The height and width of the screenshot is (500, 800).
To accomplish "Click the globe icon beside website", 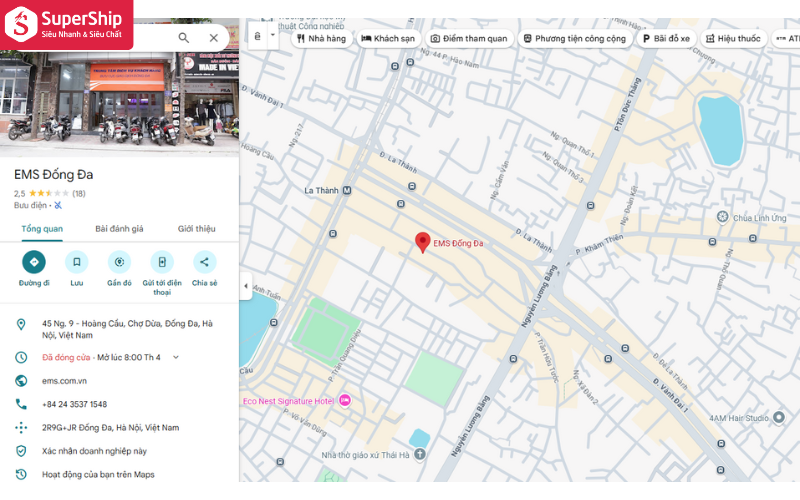I will [x=21, y=381].
